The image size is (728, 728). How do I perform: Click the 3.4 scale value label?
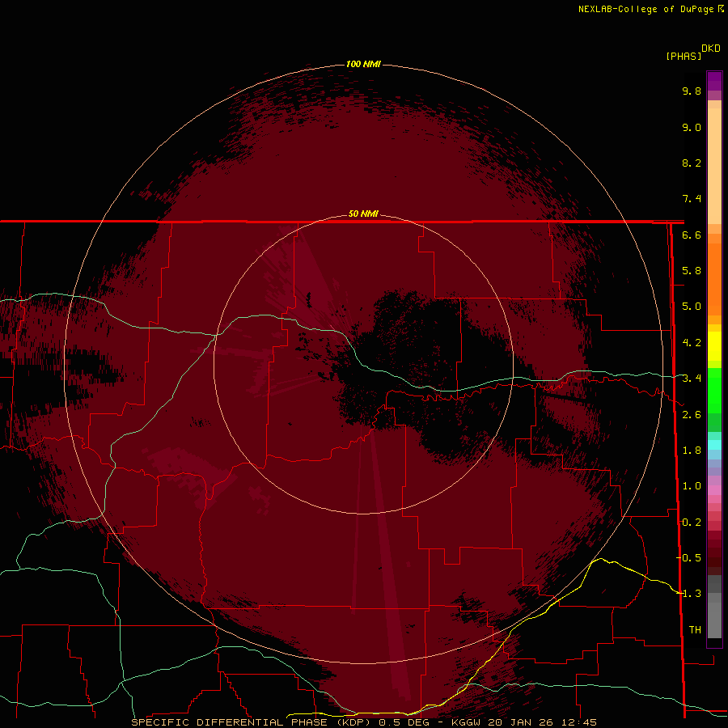coord(692,379)
